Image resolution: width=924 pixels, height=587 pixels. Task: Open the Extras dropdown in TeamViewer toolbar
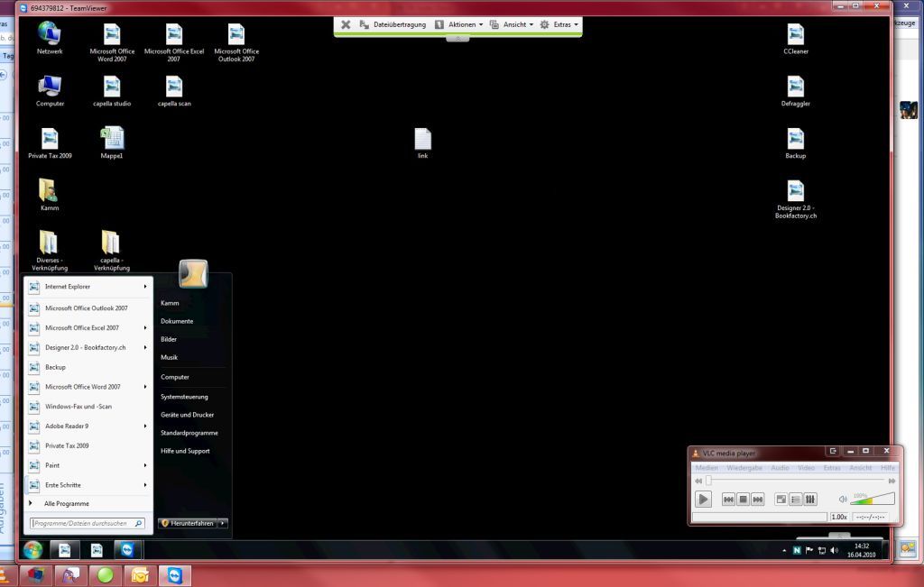[559, 24]
